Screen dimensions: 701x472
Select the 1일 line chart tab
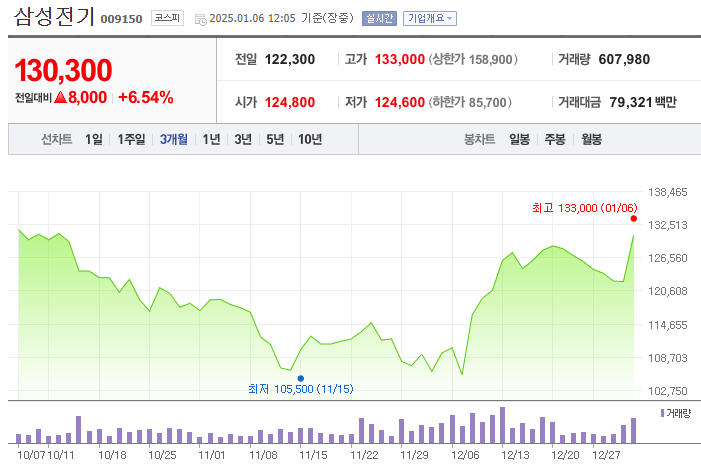pos(94,139)
